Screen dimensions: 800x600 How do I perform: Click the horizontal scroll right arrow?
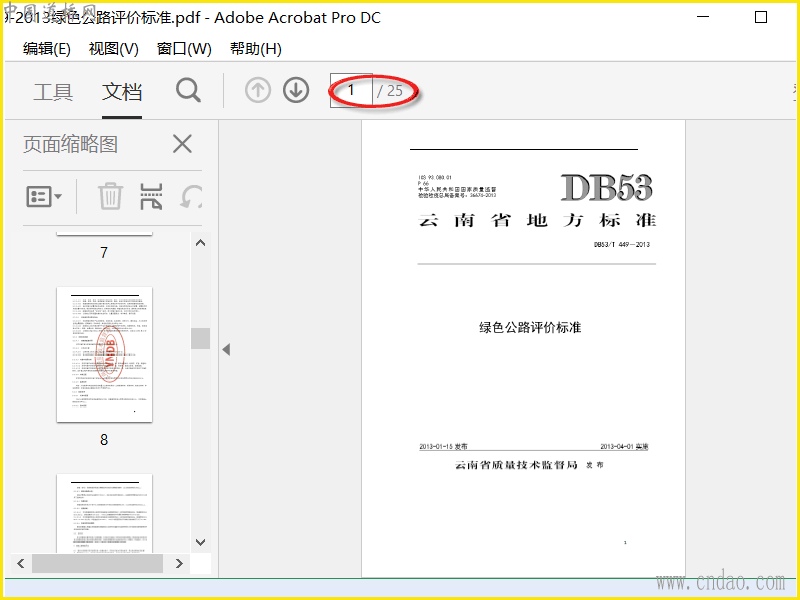point(179,563)
